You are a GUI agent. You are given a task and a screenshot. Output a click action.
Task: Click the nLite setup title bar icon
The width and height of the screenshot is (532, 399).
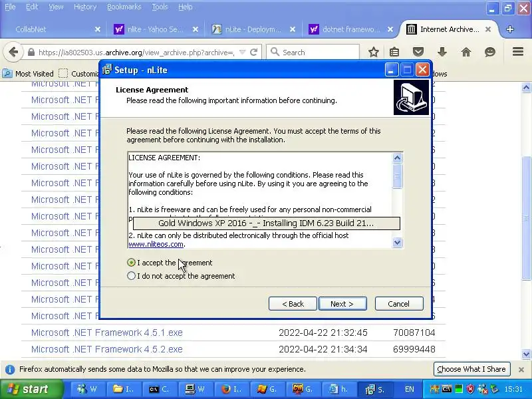107,70
